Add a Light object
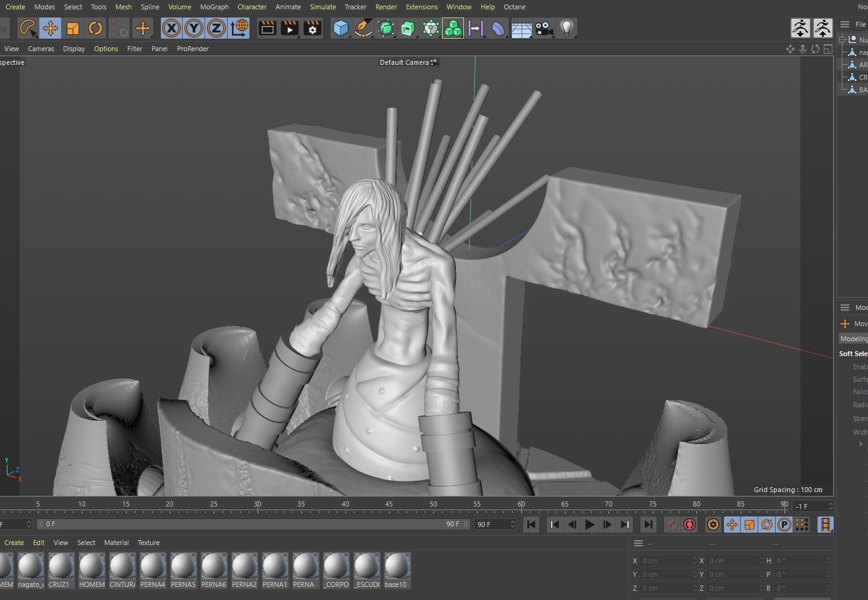Image resolution: width=868 pixels, height=600 pixels. [x=566, y=28]
